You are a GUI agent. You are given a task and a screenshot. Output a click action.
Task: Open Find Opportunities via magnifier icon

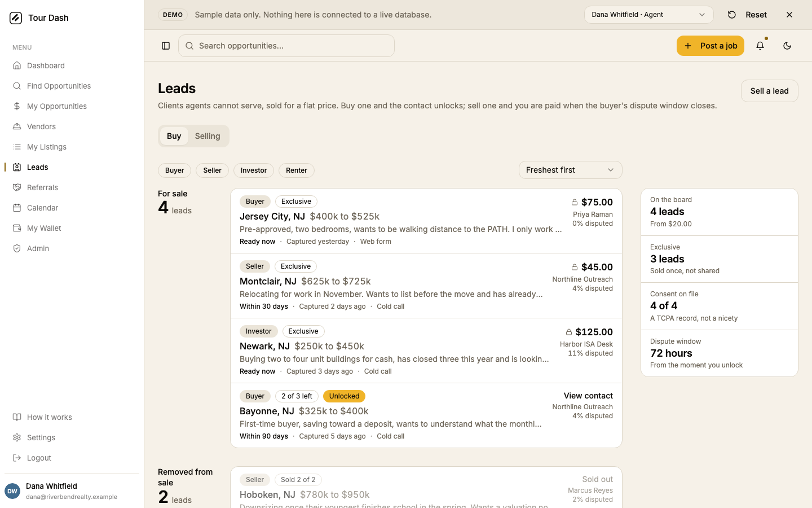pos(17,86)
